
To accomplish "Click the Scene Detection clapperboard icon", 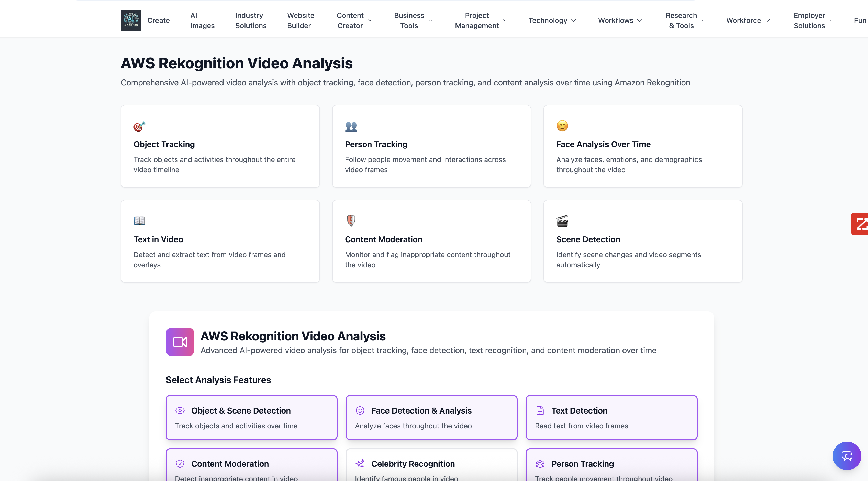I will click(562, 221).
